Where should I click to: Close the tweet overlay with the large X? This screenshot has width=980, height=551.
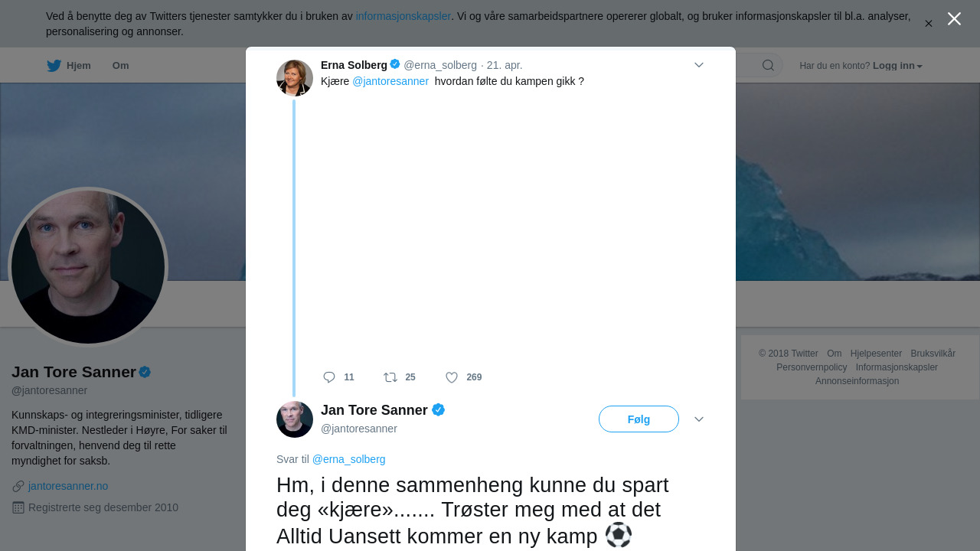[954, 19]
